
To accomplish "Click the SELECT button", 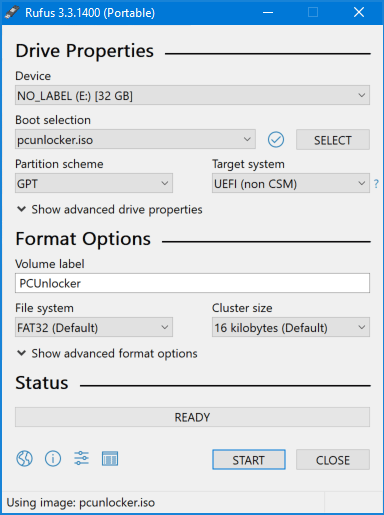I will click(333, 140).
